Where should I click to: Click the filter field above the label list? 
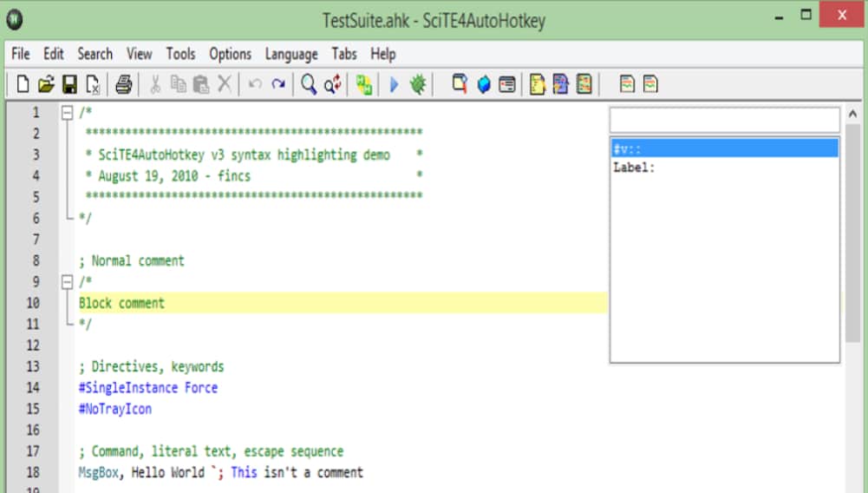pyautogui.click(x=725, y=120)
